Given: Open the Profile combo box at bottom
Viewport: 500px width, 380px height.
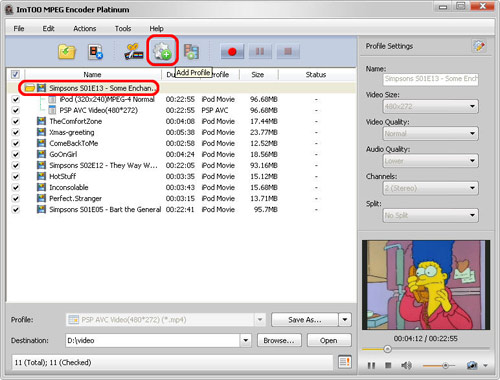Looking at the screenshot, I should tap(166, 320).
